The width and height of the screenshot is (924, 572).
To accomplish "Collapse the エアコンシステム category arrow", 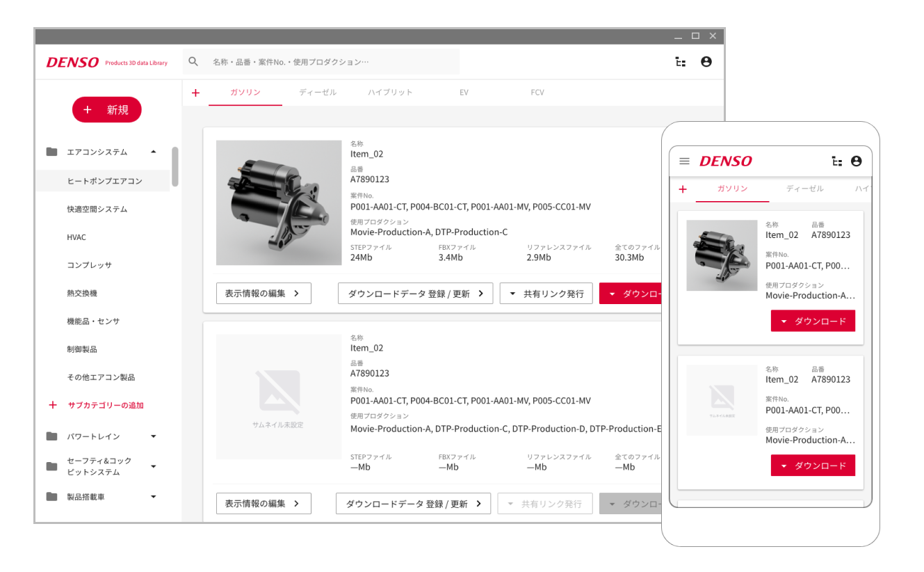I will pos(154,152).
